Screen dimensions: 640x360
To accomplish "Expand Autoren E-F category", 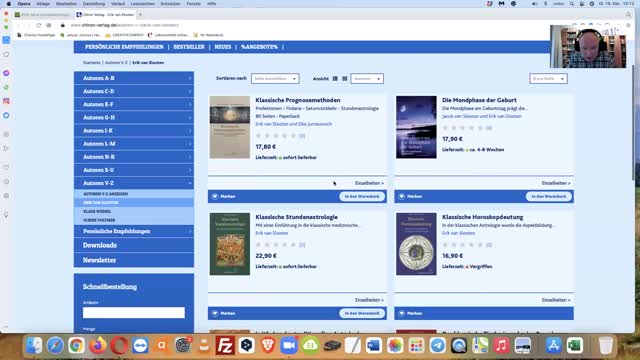I will pos(134,104).
